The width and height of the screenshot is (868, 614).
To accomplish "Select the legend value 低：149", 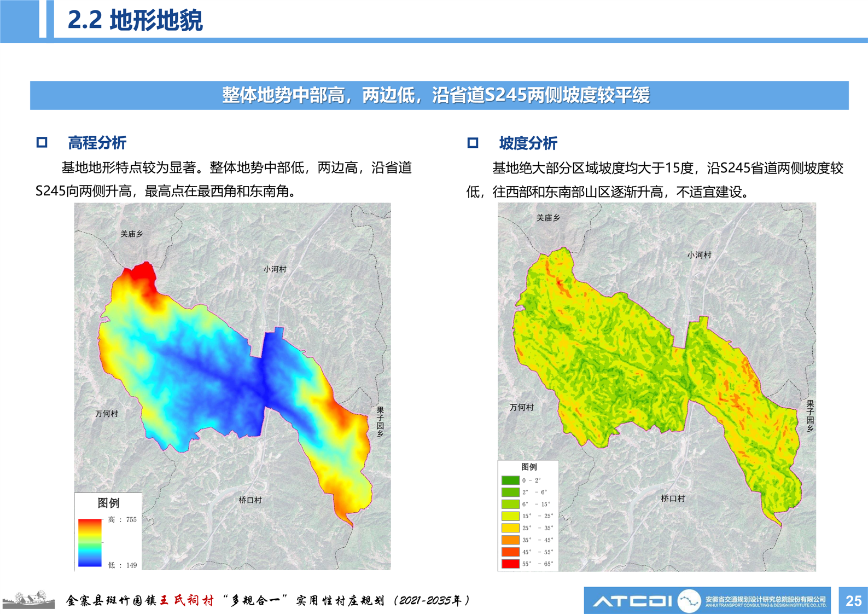I will click(123, 565).
